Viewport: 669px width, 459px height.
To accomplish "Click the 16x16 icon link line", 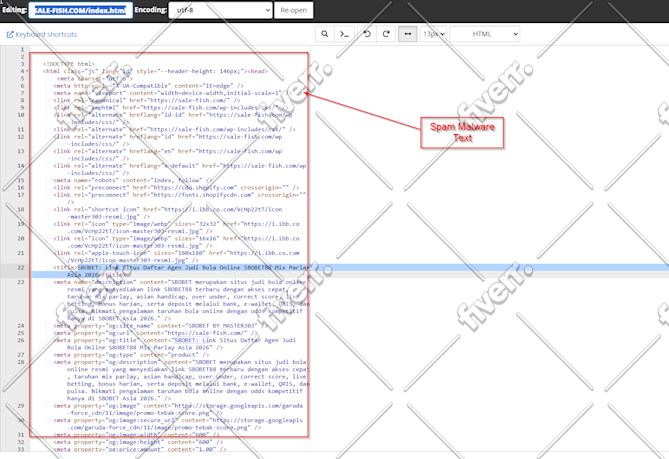I will (x=176, y=242).
